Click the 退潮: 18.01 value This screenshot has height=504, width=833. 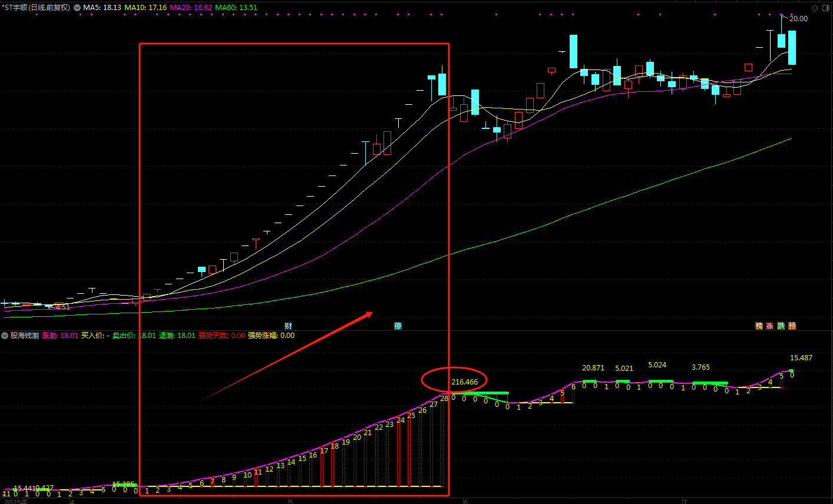(x=177, y=336)
